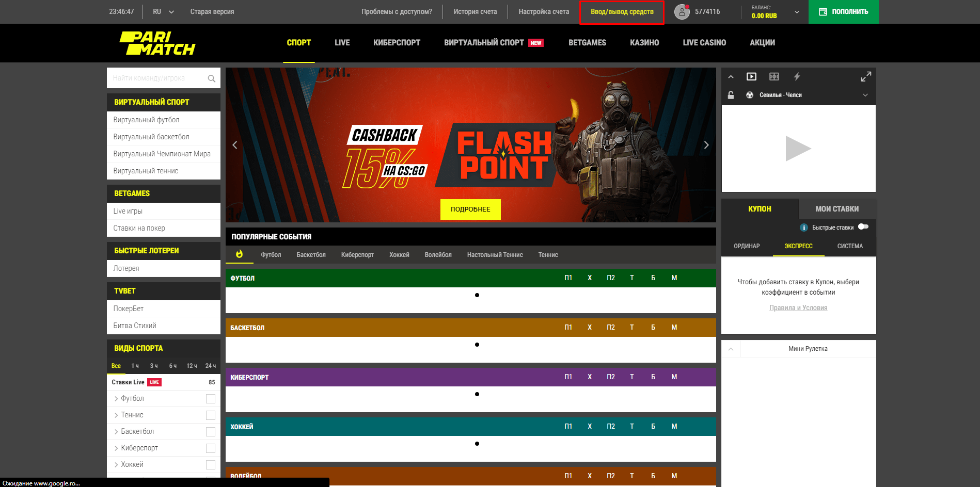This screenshot has height=487, width=980.
Task: Open the LIVE CASINO menu item
Action: tap(704, 43)
